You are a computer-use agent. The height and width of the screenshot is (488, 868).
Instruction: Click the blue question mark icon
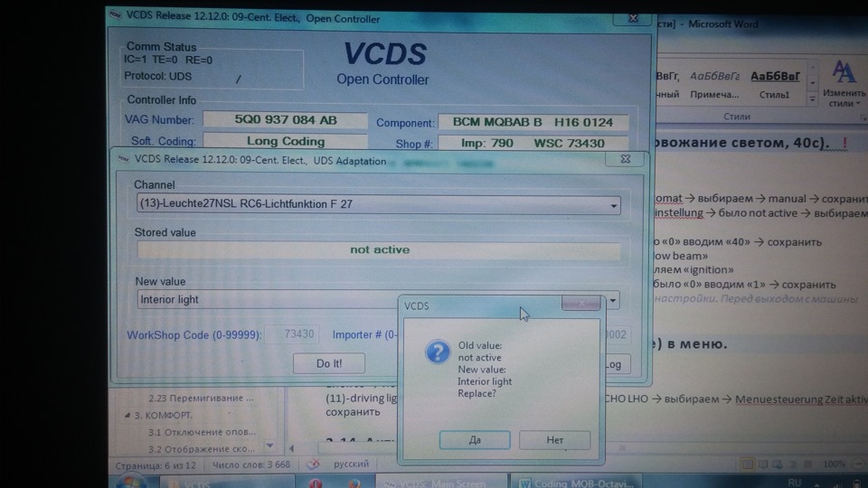pos(438,352)
